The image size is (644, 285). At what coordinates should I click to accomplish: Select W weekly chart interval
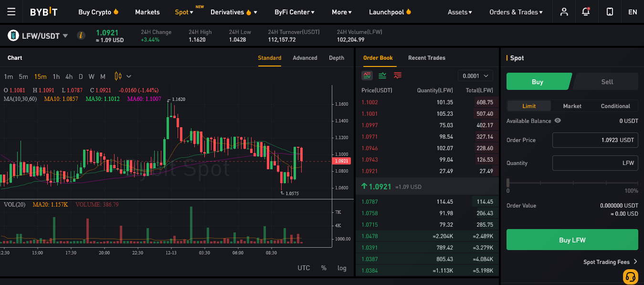(91, 77)
